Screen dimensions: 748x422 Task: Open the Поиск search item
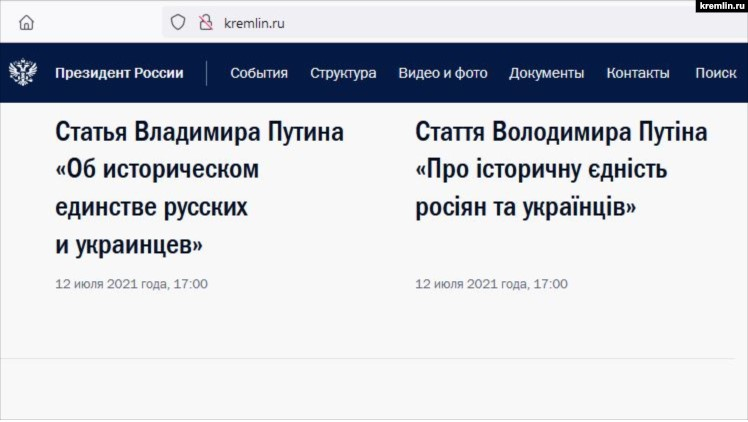(x=716, y=73)
